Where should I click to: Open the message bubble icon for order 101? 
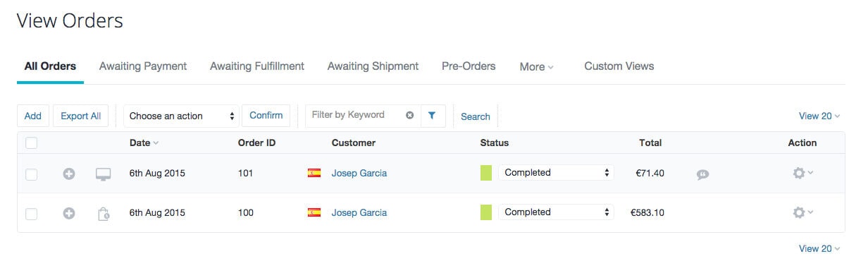tap(702, 174)
